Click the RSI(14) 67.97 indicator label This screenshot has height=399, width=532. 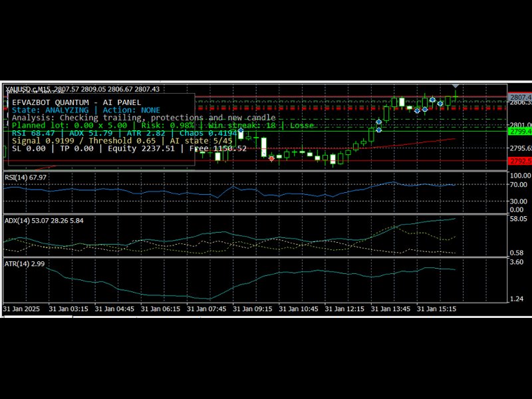(25, 178)
